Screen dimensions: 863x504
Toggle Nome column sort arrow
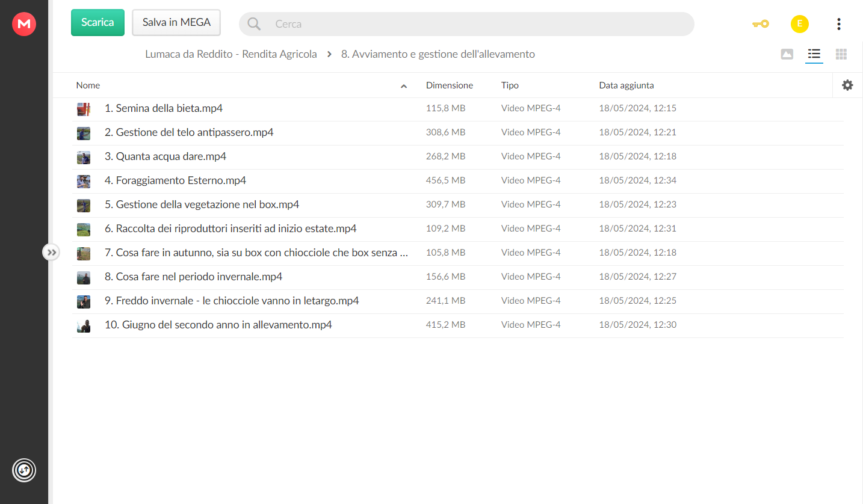pos(404,86)
